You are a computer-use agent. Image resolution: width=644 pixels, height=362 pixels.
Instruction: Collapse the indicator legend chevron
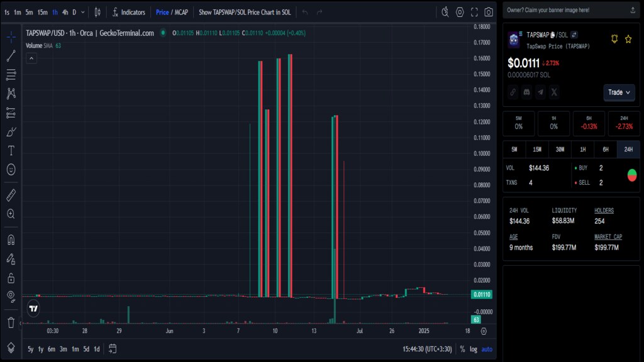point(31,58)
